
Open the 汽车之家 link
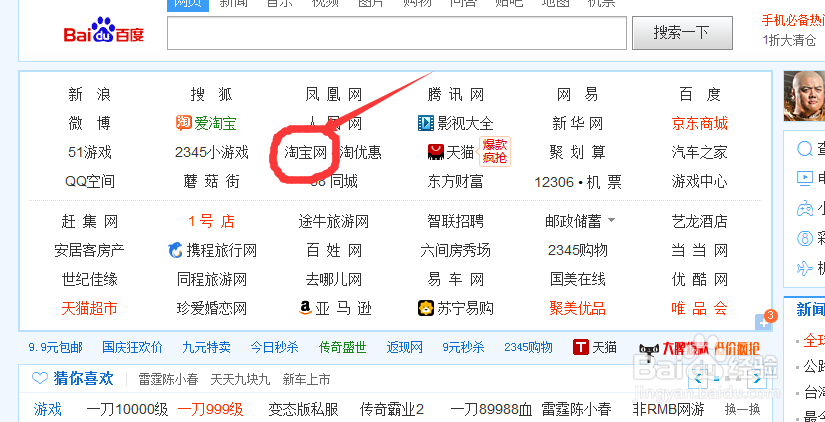click(x=700, y=153)
